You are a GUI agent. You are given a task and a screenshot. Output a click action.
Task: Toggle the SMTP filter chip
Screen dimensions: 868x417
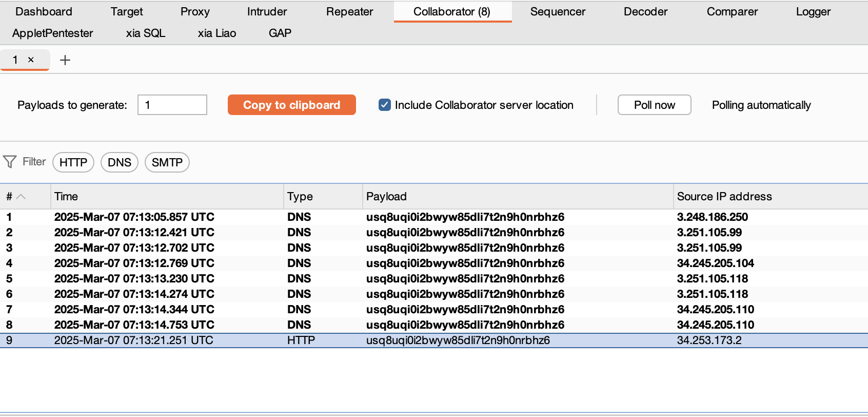[x=167, y=162]
